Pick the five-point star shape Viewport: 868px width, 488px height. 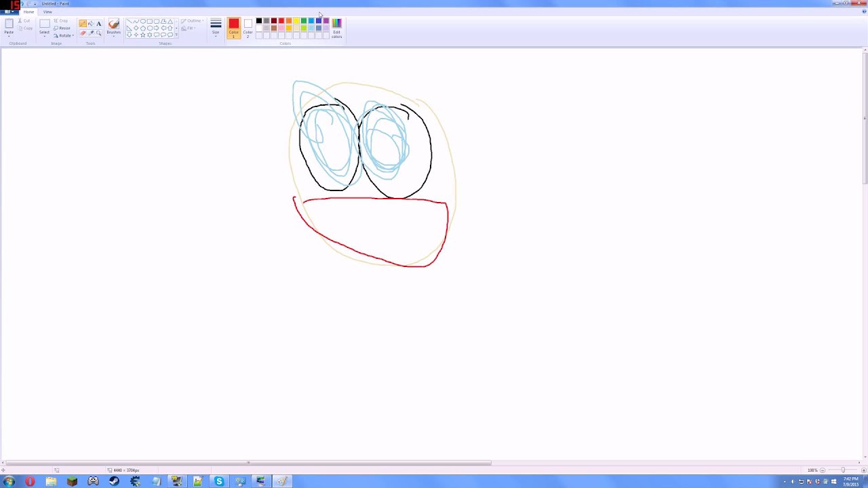point(142,35)
